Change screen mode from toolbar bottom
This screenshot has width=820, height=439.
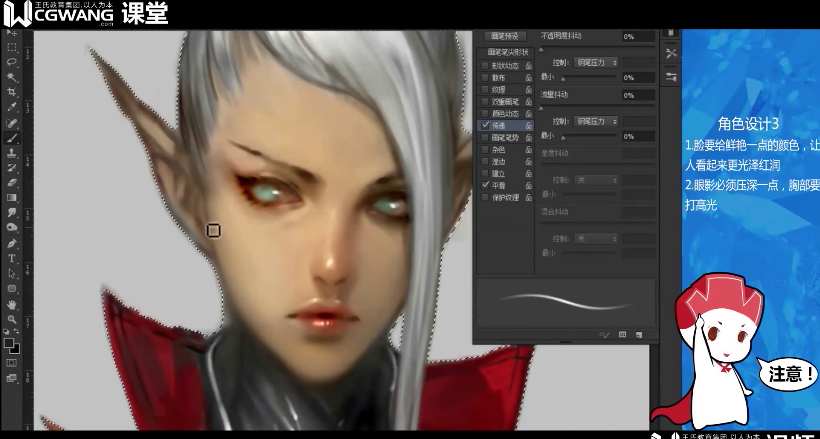click(x=12, y=378)
